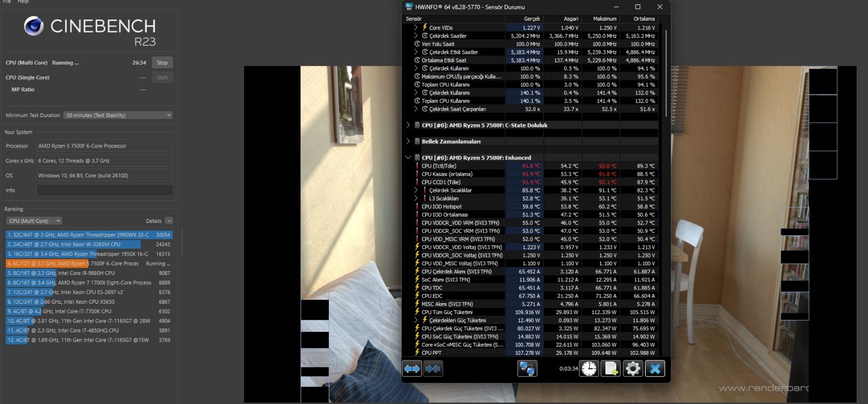This screenshot has width=868, height=404.
Task: Click the Info text field in Your System
Action: tap(105, 190)
